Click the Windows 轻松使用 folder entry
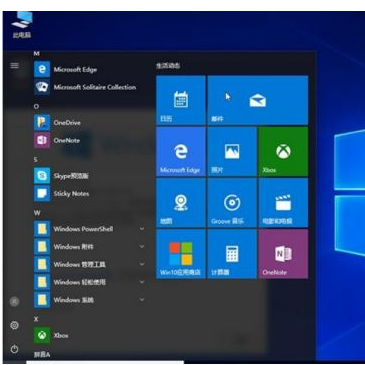Viewport: 365px width, 365px height. tap(90, 282)
